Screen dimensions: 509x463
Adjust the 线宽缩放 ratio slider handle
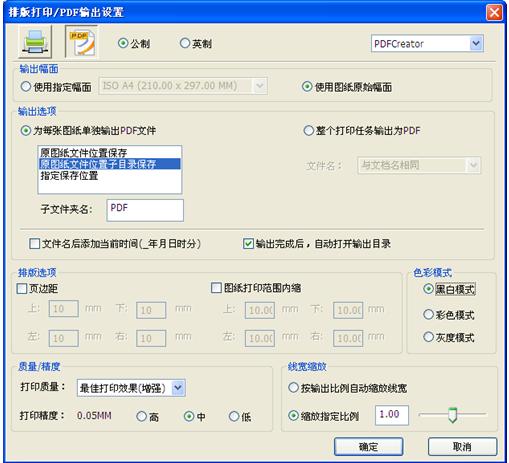click(452, 415)
